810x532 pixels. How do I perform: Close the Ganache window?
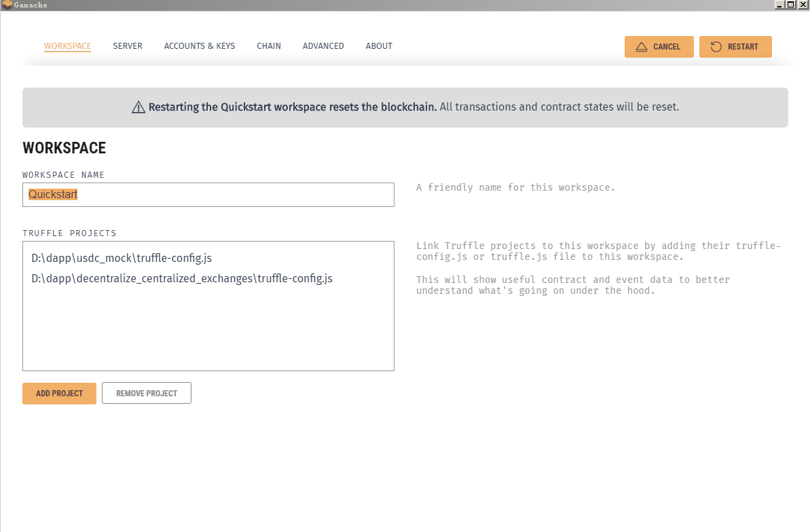(803, 5)
